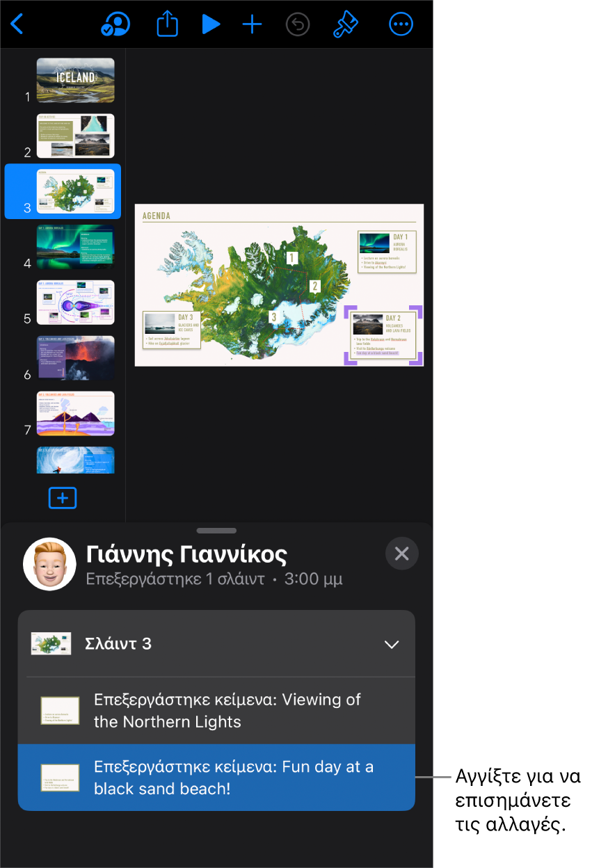Select change: Viewing of the Northern Lights
The width and height of the screenshot is (592, 868).
(x=216, y=711)
